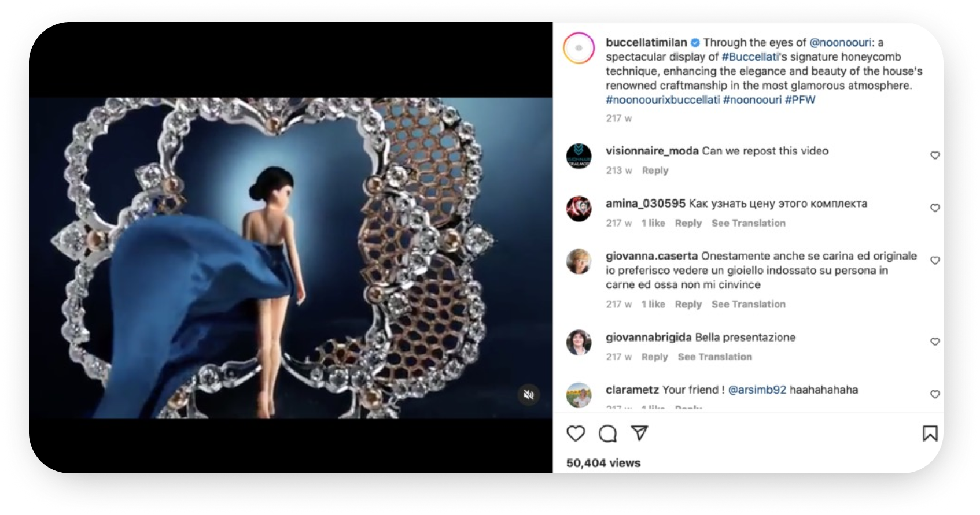The width and height of the screenshot is (980, 515).
Task: Like the post with heart icon
Action: pos(576,434)
